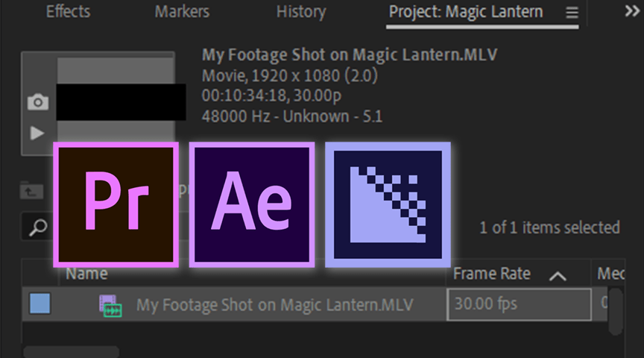The height and width of the screenshot is (358, 644).
Task: Click the poster frame camera icon
Action: tap(37, 103)
